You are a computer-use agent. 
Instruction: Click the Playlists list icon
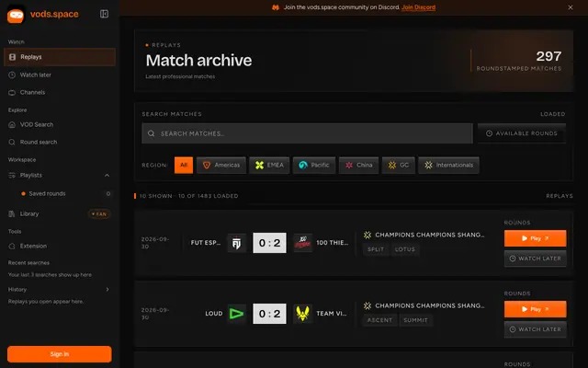[x=12, y=176]
